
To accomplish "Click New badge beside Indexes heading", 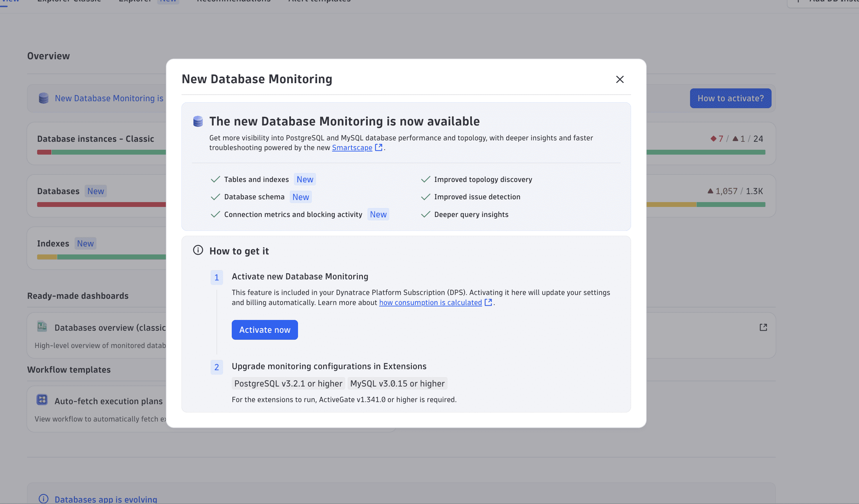I will click(x=85, y=243).
